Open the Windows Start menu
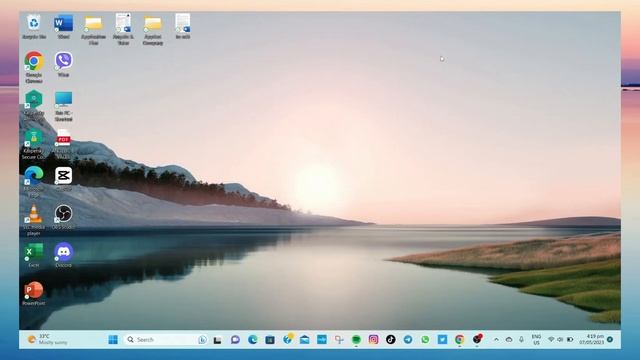The image size is (640, 360). (113, 340)
